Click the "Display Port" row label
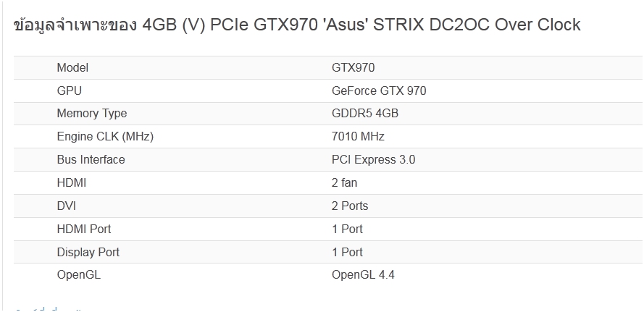 click(88, 253)
